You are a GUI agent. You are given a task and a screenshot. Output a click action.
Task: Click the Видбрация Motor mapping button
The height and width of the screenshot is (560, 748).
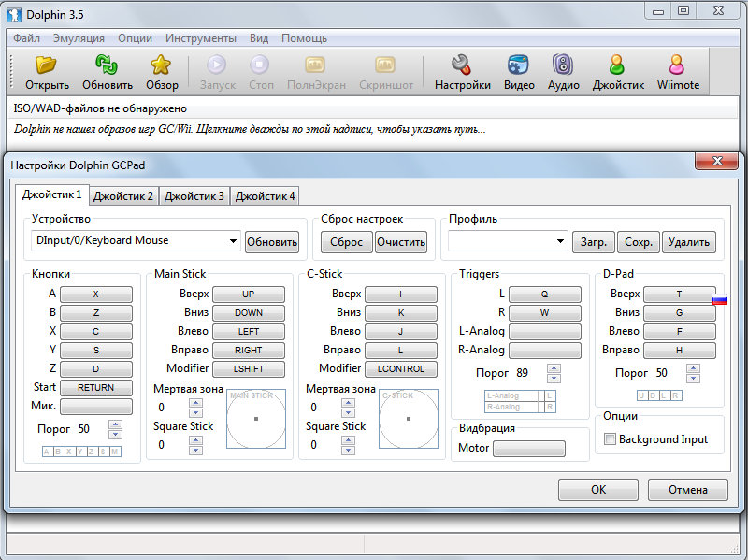click(x=529, y=449)
